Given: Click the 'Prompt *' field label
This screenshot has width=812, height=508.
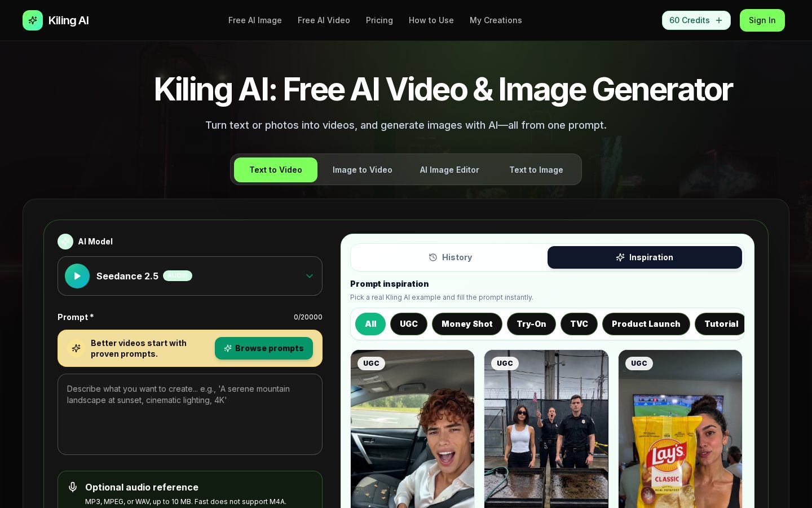Looking at the screenshot, I should (x=76, y=317).
